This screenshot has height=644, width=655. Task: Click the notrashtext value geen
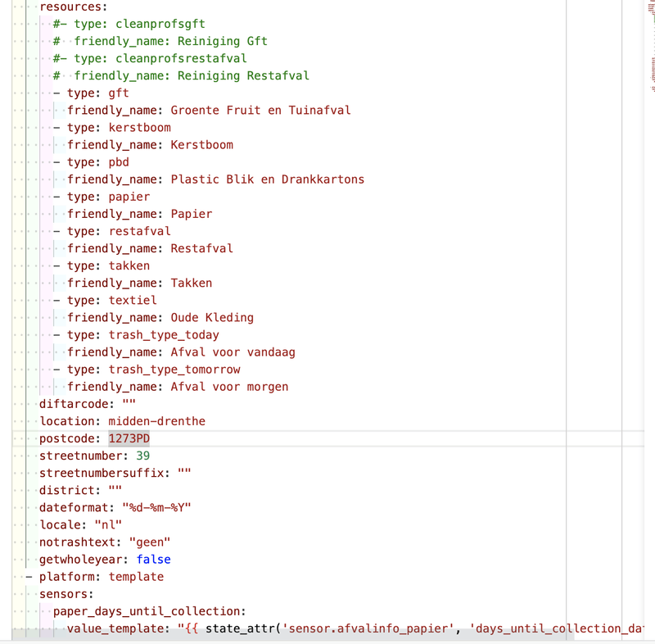pos(150,542)
